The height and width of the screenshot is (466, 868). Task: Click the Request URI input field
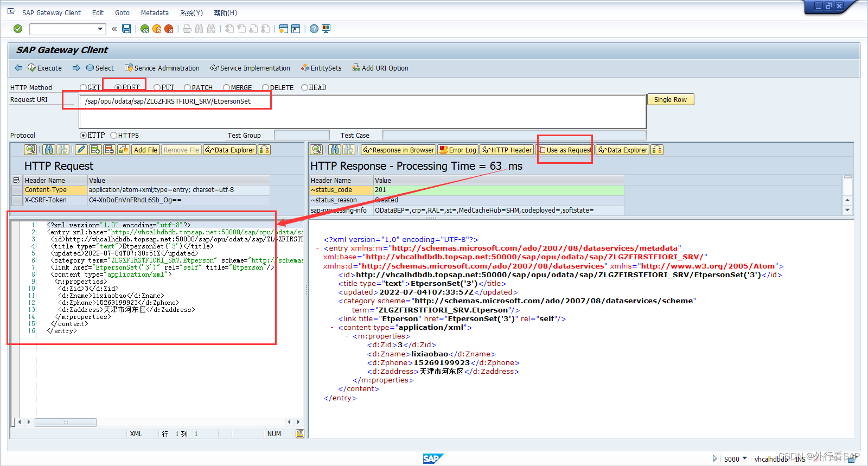[363, 112]
